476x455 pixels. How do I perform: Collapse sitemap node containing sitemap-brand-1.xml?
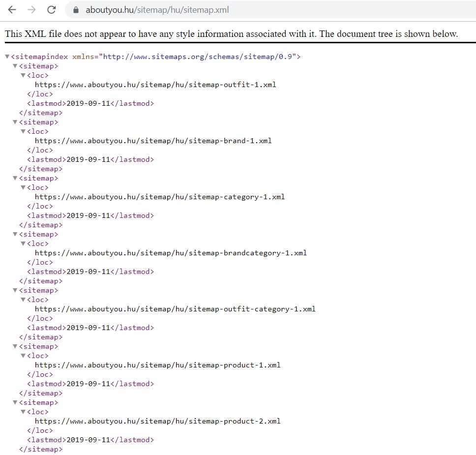point(15,122)
